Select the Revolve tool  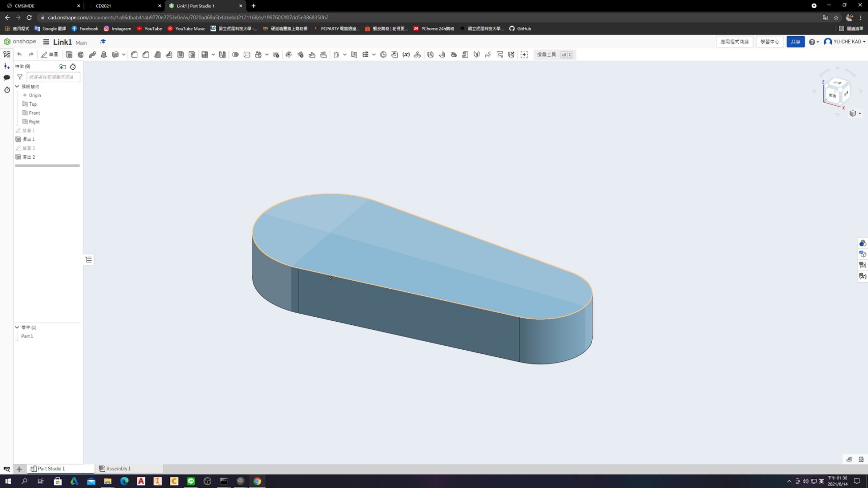tap(81, 54)
